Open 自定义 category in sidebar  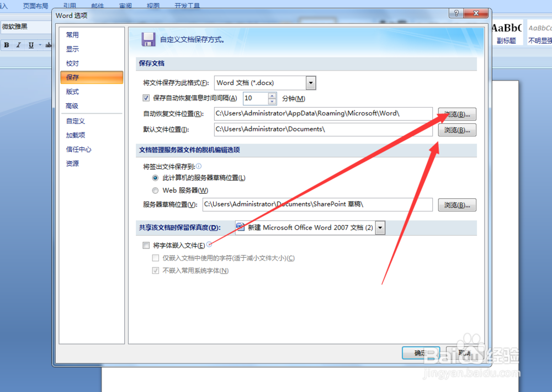92,121
